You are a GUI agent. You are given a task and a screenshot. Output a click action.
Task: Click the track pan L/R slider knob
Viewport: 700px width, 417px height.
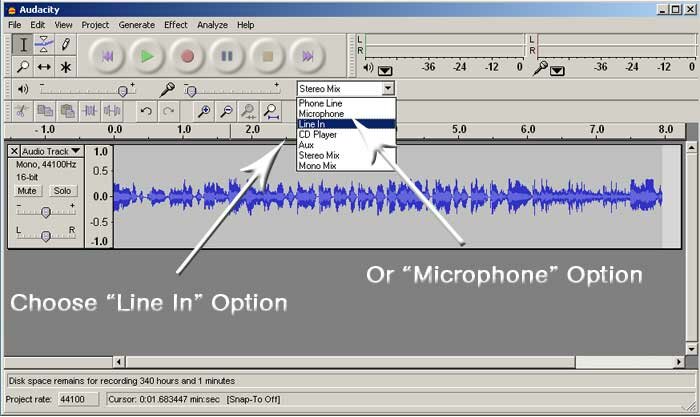pos(46,236)
